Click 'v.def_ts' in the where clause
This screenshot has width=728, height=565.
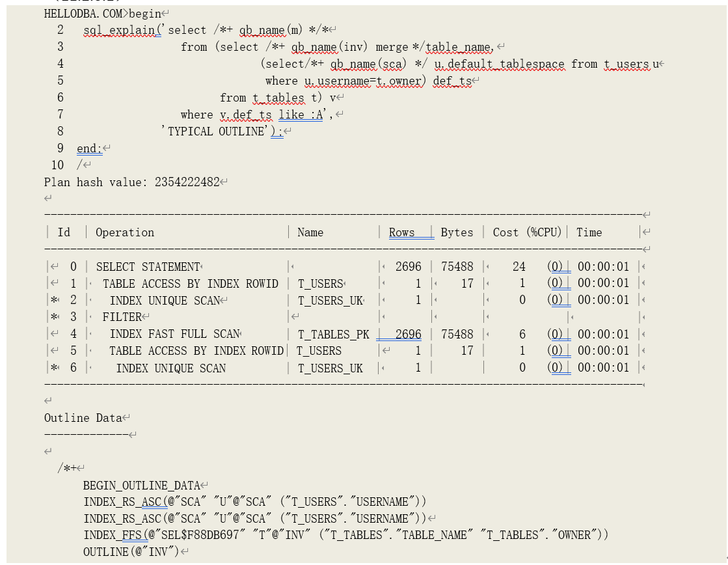246,115
